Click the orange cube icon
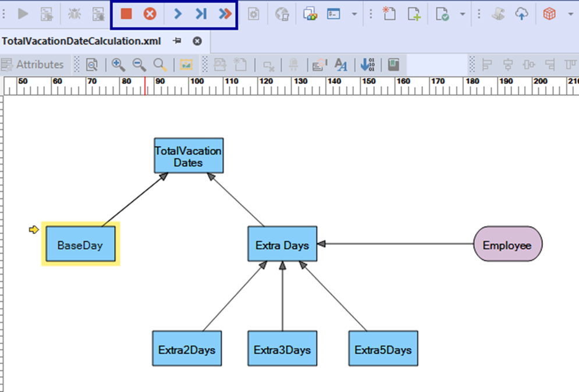The width and height of the screenshot is (579, 392). click(549, 14)
